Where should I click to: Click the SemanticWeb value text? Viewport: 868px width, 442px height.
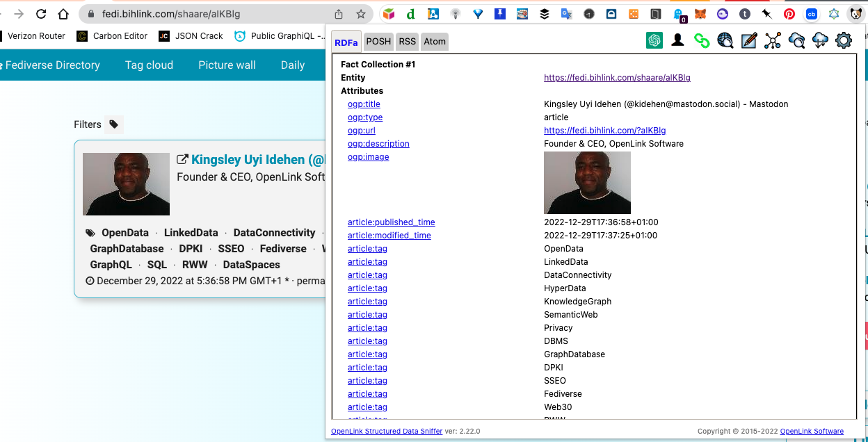point(570,315)
